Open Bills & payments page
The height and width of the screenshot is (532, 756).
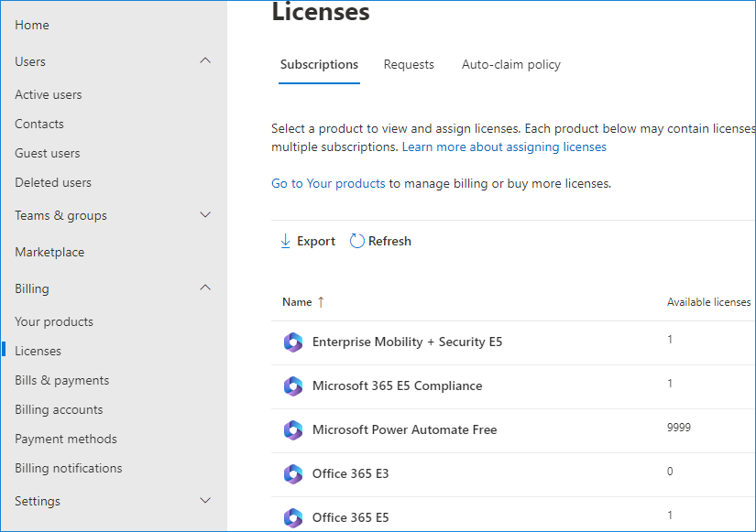point(62,380)
